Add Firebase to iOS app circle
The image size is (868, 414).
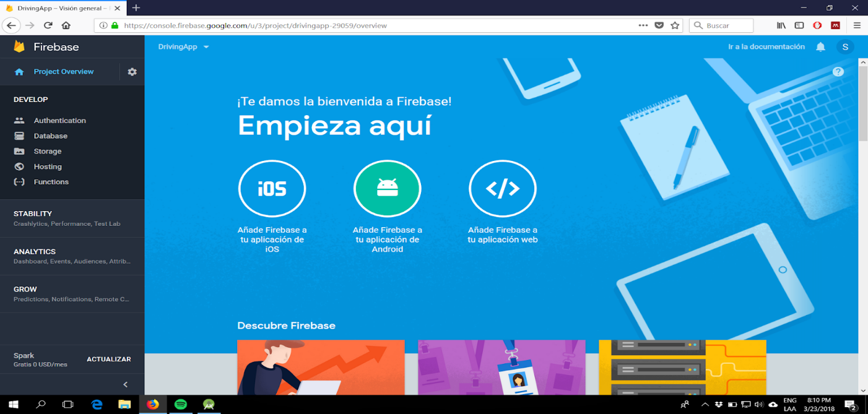[x=272, y=189]
